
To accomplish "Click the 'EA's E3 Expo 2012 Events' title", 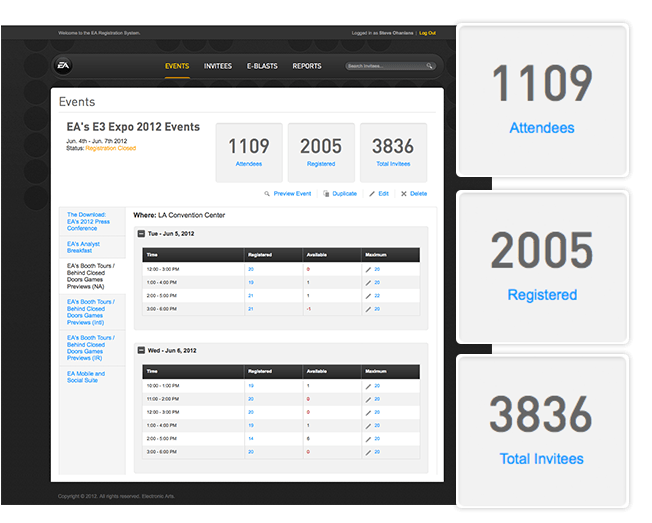I will click(x=133, y=127).
